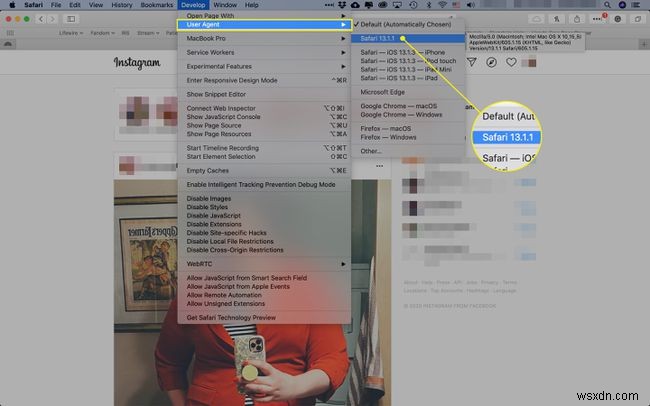Toggle Allow Remote Automation
This screenshot has width=650, height=406.
(x=264, y=295)
